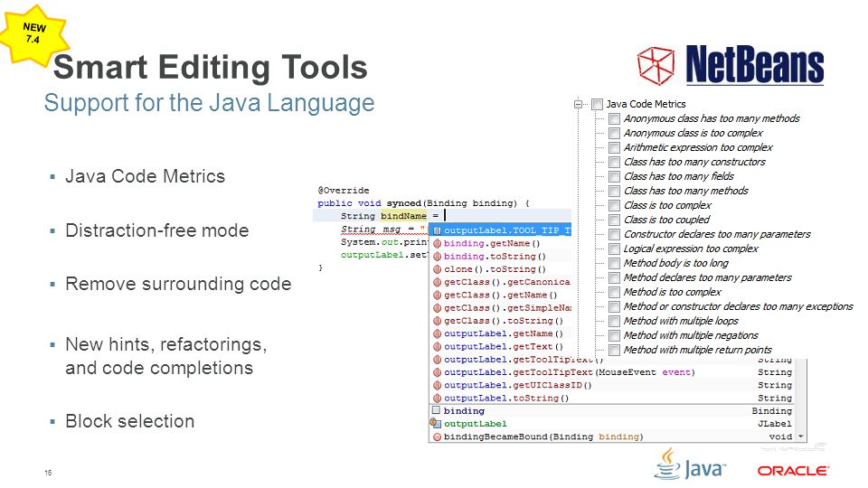Collapse the Java Code Metrics tree node
Image resolution: width=868 pixels, height=488 pixels.
[579, 104]
